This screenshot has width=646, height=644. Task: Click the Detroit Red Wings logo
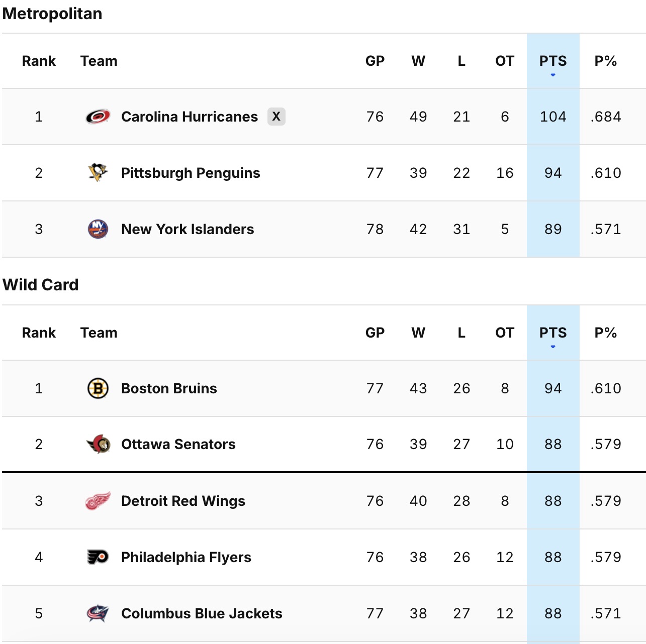point(98,501)
